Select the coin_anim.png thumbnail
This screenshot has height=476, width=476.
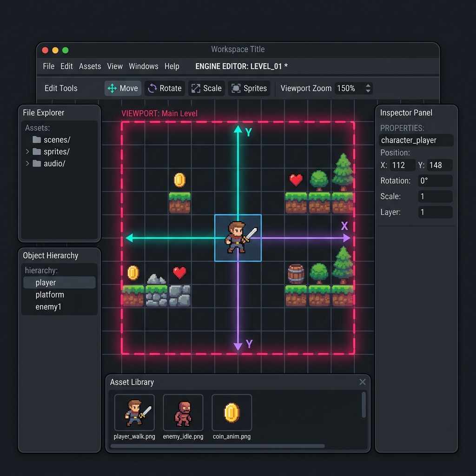click(x=232, y=413)
